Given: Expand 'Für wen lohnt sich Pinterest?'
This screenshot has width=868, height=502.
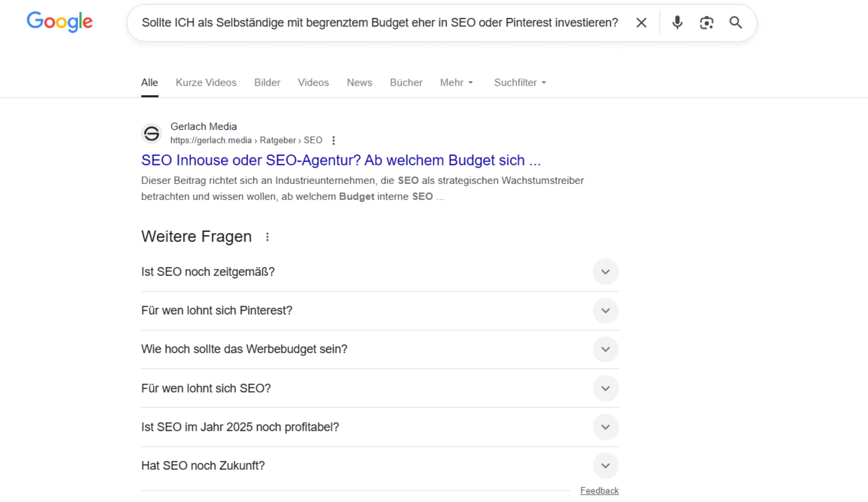Looking at the screenshot, I should point(606,311).
